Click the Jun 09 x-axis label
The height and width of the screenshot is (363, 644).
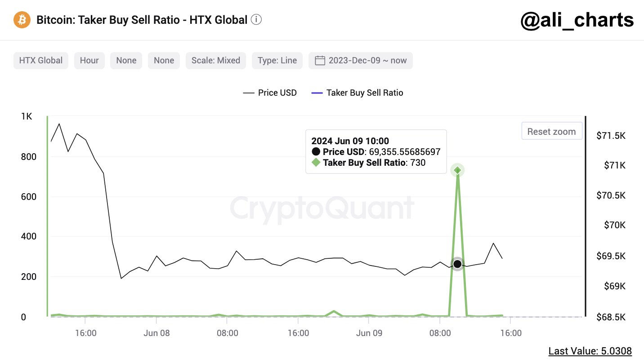click(369, 333)
